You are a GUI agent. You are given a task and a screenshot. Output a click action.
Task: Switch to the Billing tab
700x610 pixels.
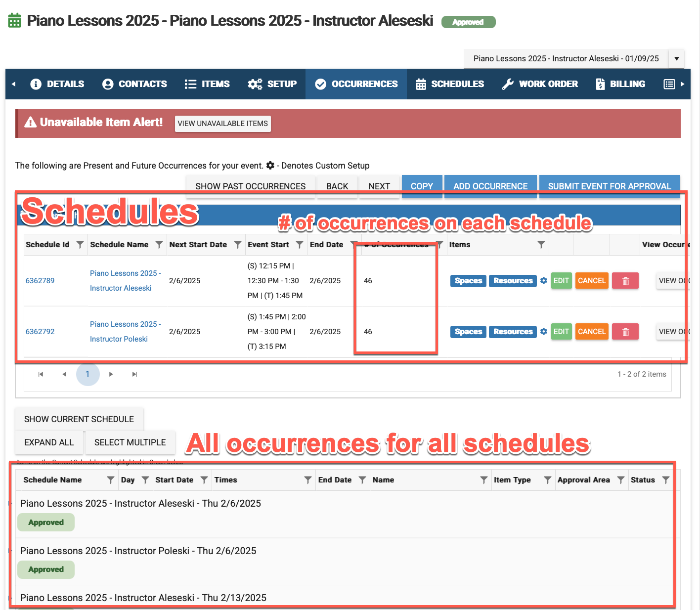620,84
